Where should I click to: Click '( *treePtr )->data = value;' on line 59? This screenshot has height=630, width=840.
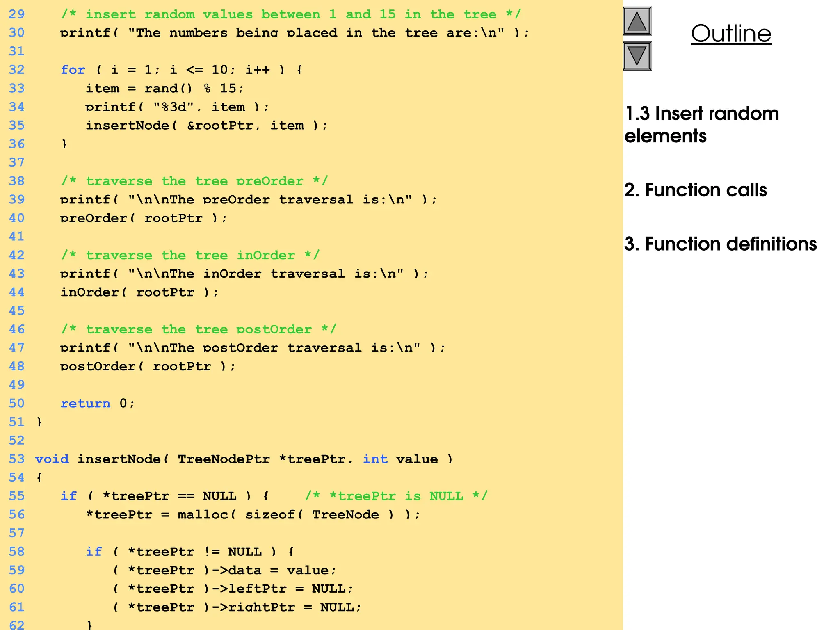[224, 571]
